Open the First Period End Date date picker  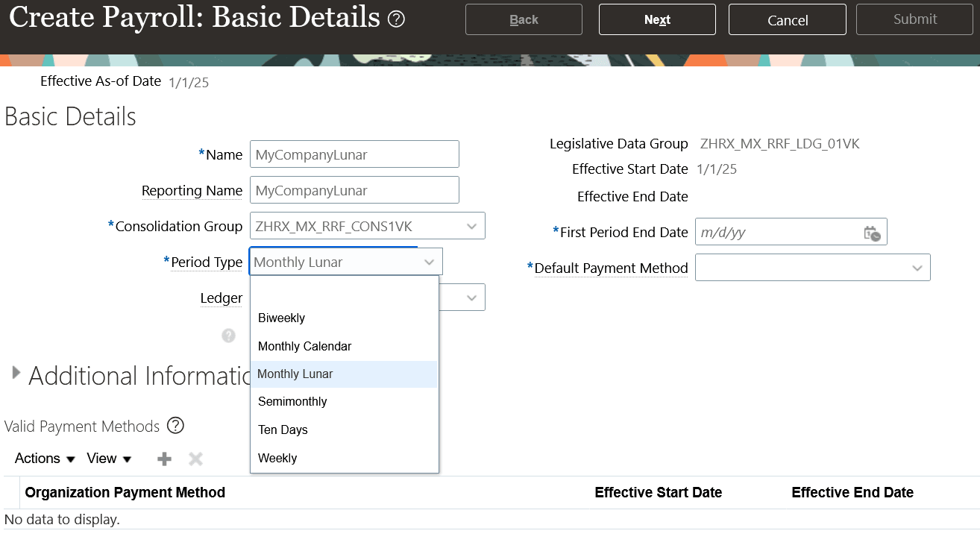pos(872,232)
